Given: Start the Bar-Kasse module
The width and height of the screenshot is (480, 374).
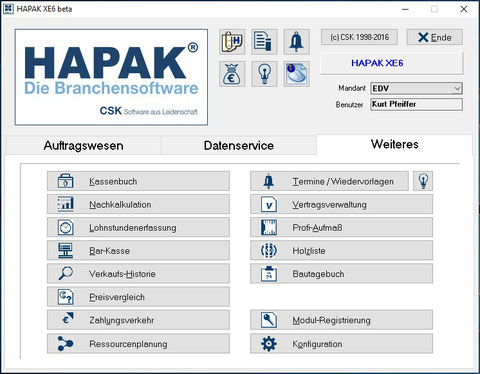Looking at the screenshot, I should pos(138,251).
